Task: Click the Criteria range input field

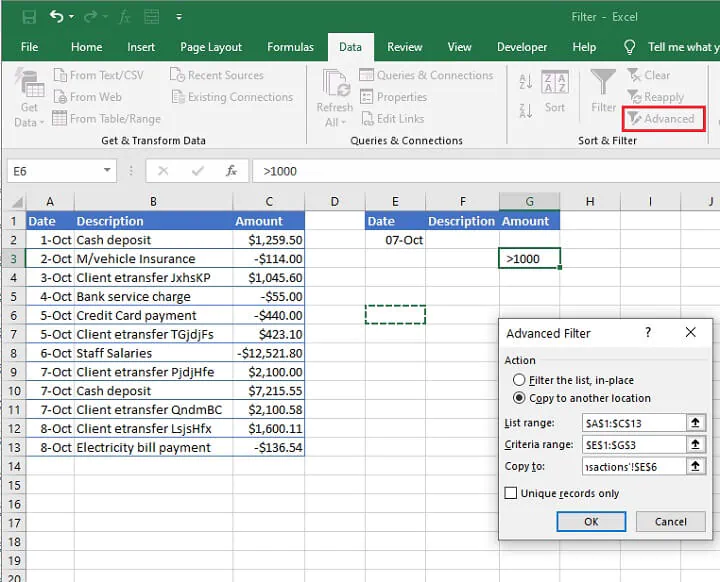Action: pos(634,445)
